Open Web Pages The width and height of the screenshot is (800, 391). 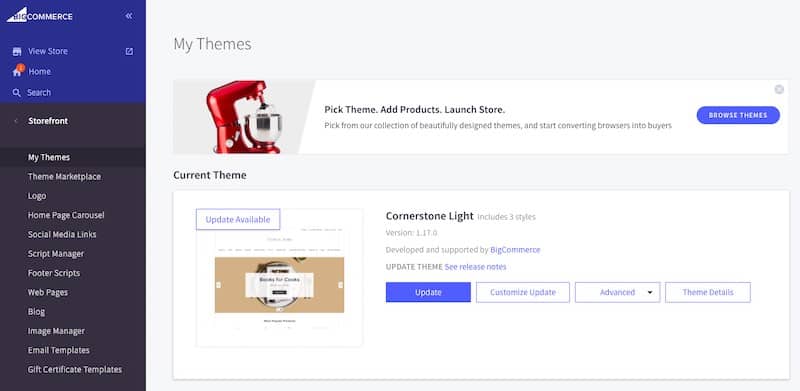click(47, 292)
